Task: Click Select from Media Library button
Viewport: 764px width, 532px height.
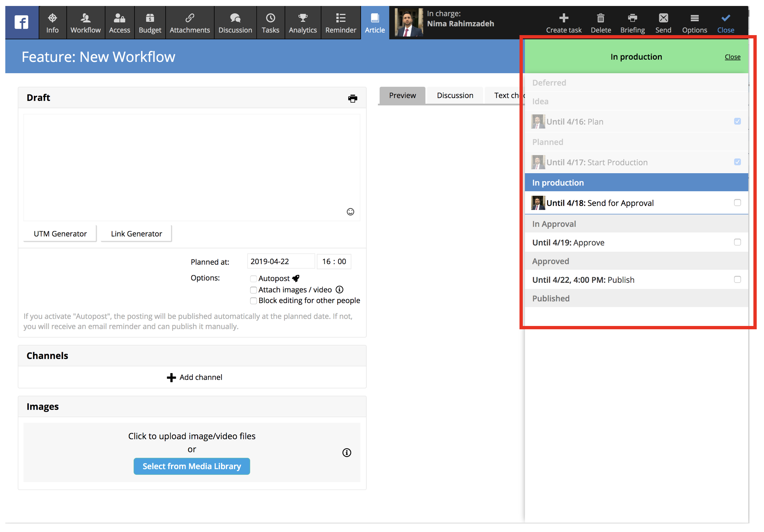Action: [192, 466]
